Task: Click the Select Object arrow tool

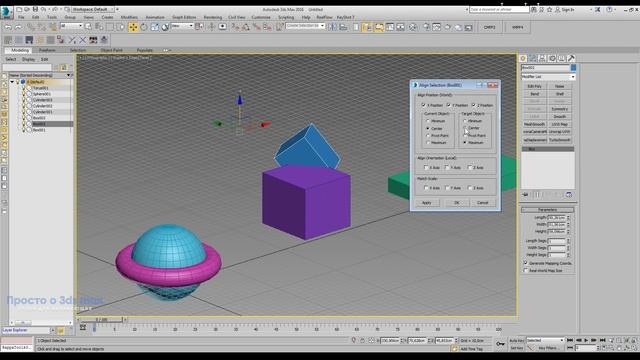Action: [x=88, y=27]
